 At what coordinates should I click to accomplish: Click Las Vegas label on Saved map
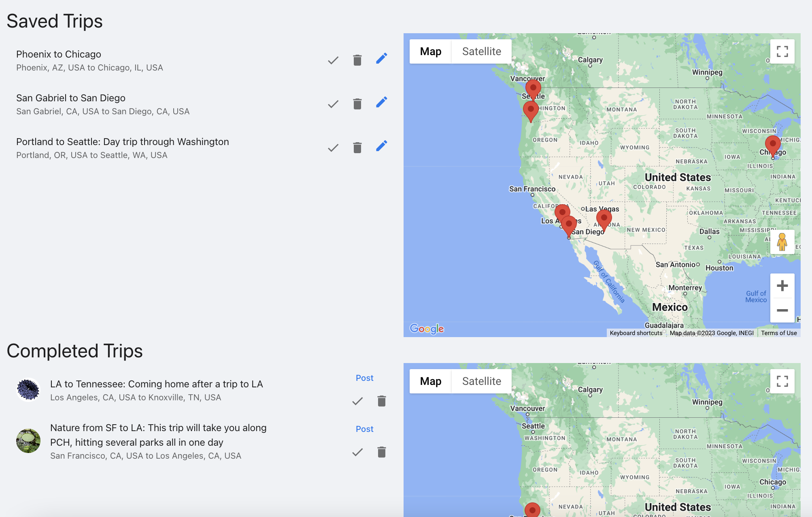602,209
